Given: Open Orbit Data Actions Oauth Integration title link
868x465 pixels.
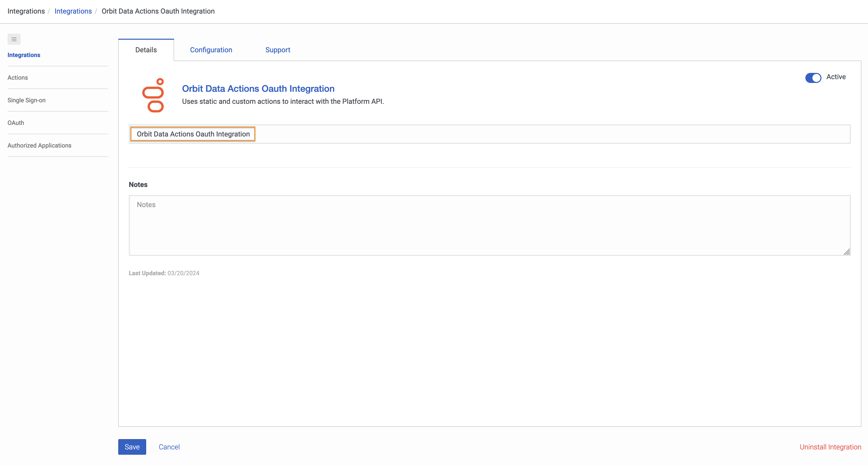Looking at the screenshot, I should coord(258,88).
